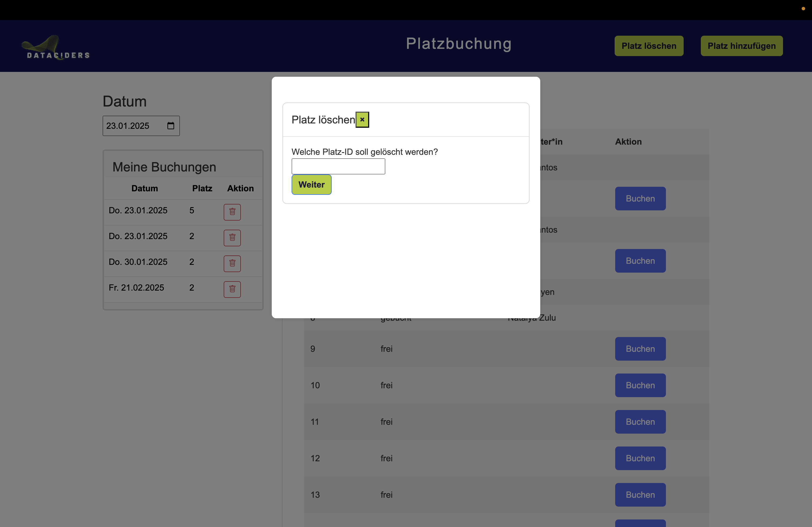
Task: Book seat 11 with Buchen button
Action: pos(640,422)
